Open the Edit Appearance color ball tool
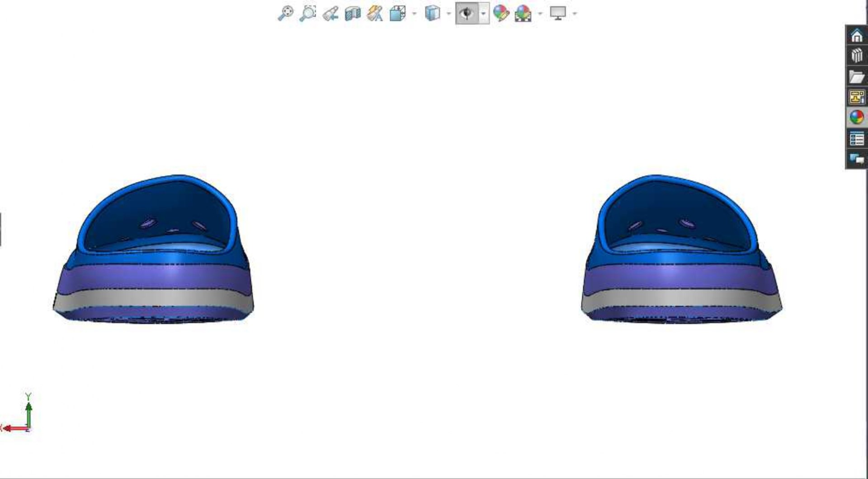The height and width of the screenshot is (479, 868). point(501,13)
